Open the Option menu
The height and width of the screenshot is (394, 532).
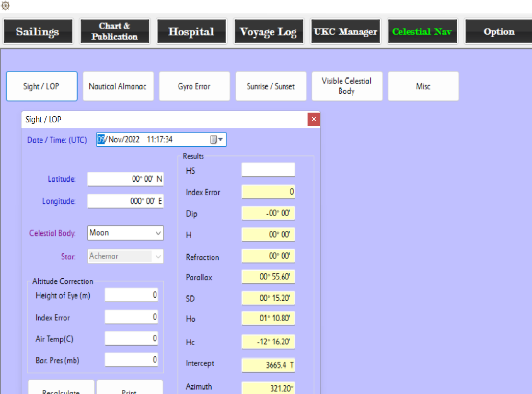499,32
